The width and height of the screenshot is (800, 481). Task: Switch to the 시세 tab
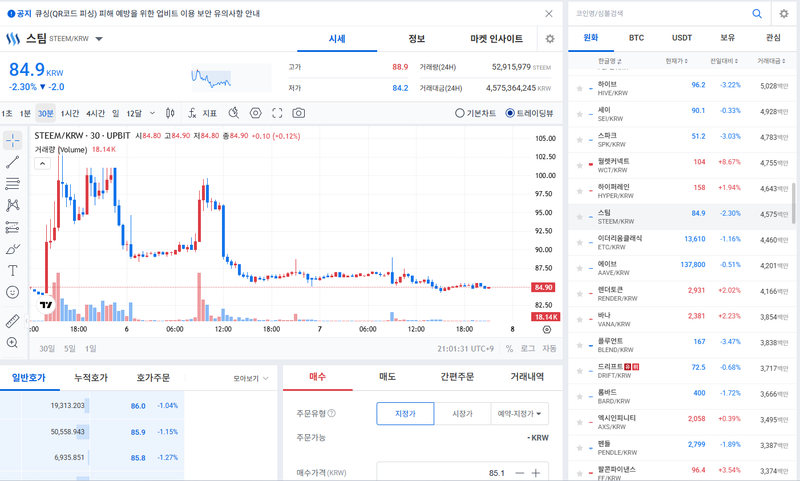tap(337, 39)
